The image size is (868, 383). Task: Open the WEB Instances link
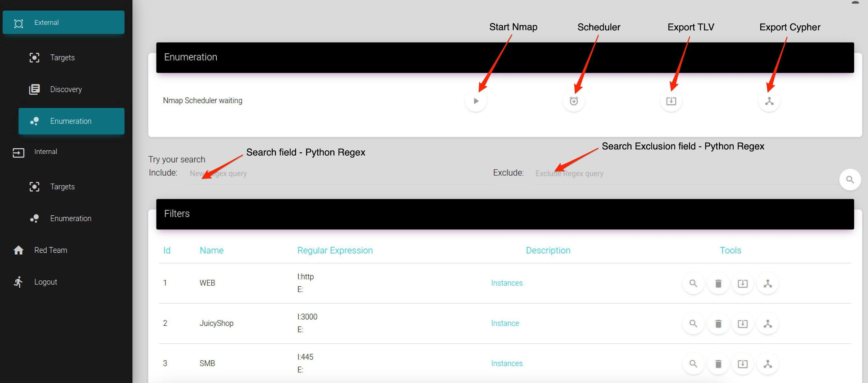(x=507, y=283)
